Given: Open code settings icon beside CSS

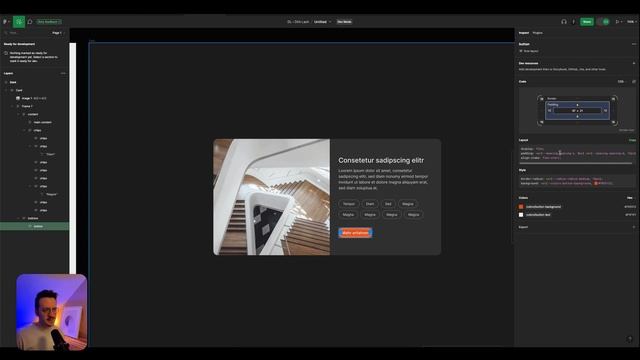Looking at the screenshot, I should click(634, 82).
